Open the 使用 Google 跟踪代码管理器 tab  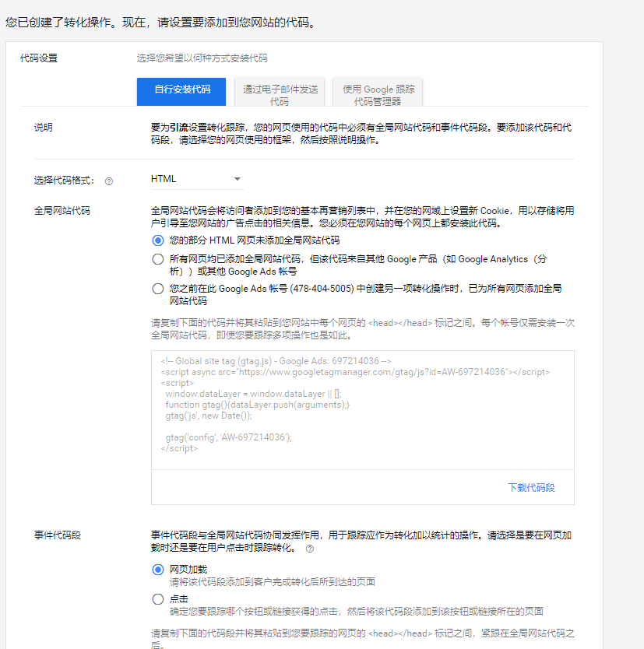376,91
